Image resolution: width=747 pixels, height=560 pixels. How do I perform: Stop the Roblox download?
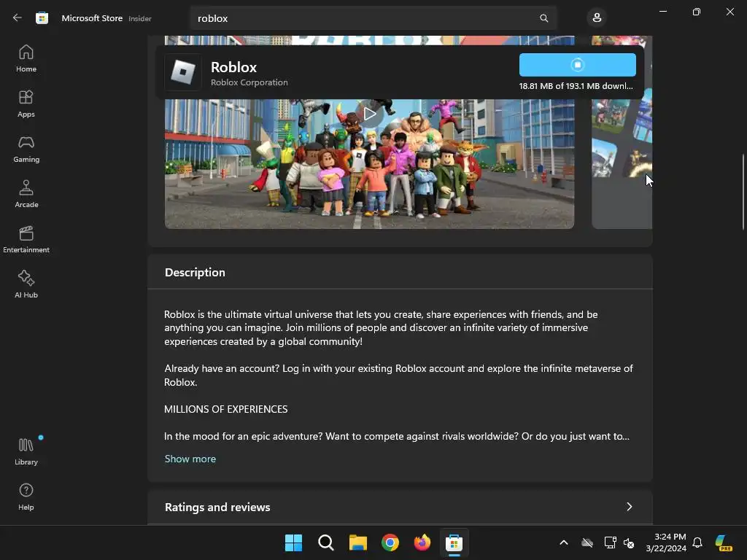pyautogui.click(x=578, y=65)
